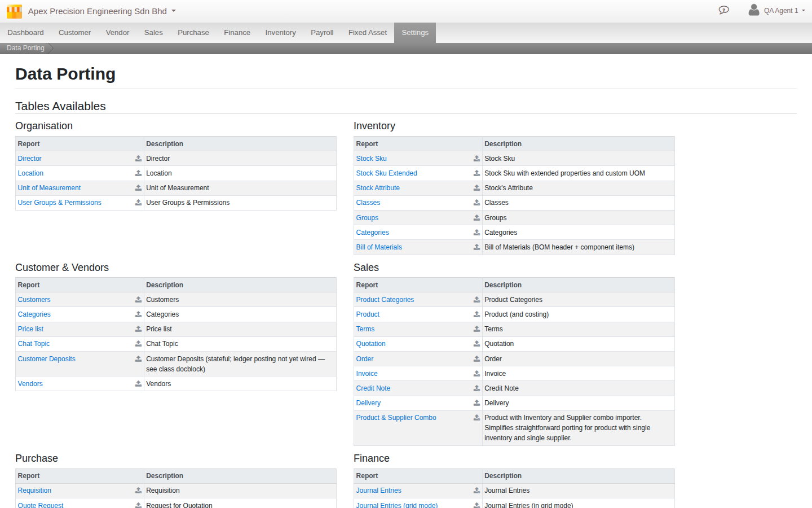This screenshot has height=508, width=812.
Task: Open the Journal Entries link
Action: pos(379,491)
